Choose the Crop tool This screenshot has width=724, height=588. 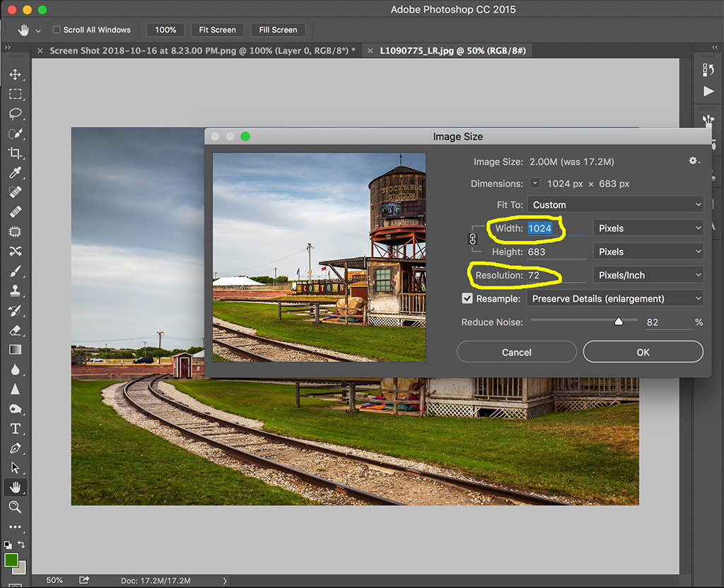click(x=15, y=153)
